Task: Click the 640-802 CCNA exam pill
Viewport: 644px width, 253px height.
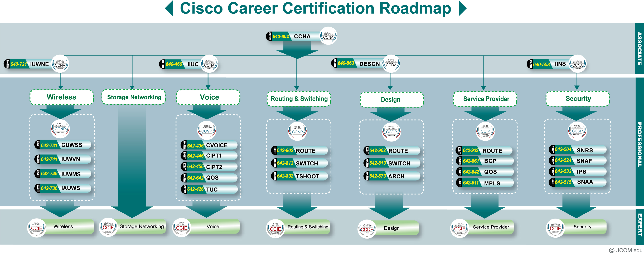Action: pos(293,36)
